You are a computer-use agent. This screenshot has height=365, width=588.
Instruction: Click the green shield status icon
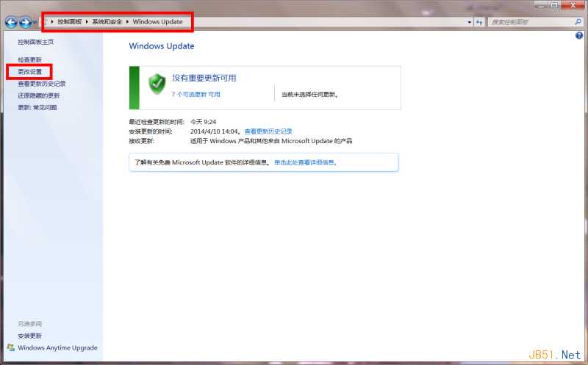(157, 84)
